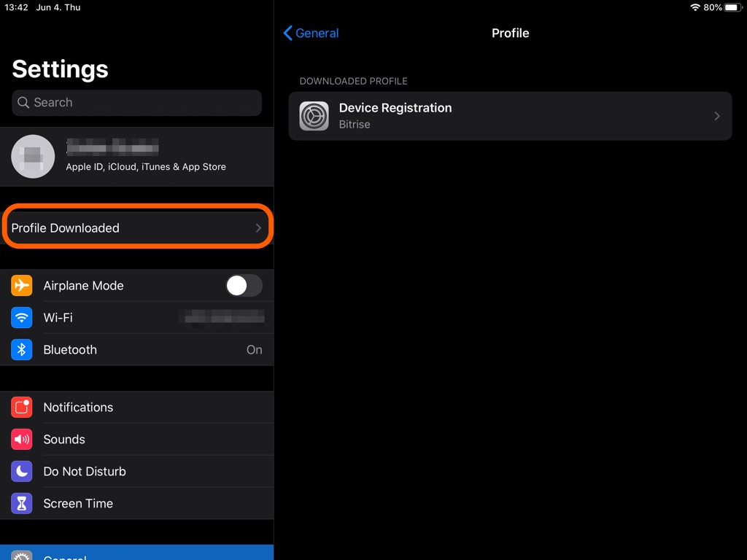
Task: Tap the Do Not Disturb moon icon
Action: coord(22,472)
